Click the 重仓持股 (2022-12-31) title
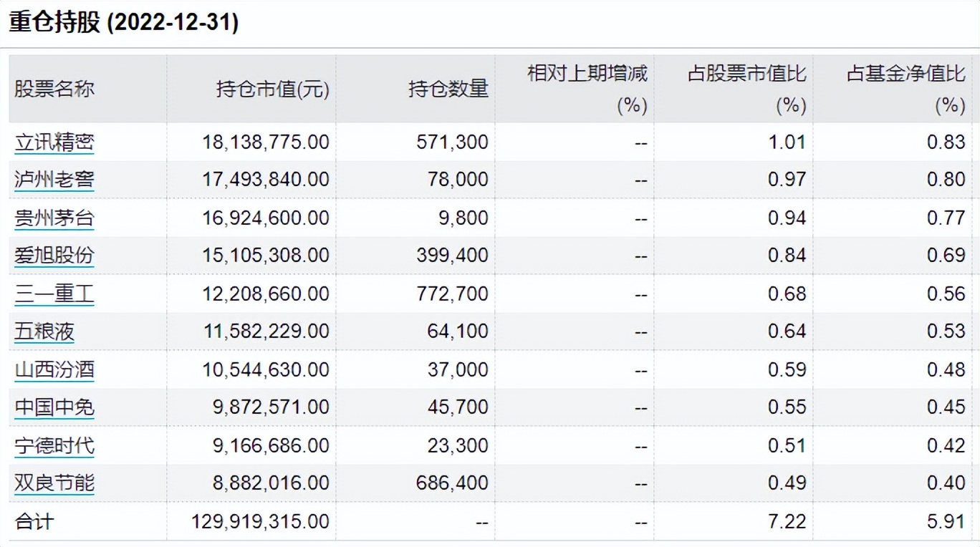The height and width of the screenshot is (547, 980). tap(122, 21)
